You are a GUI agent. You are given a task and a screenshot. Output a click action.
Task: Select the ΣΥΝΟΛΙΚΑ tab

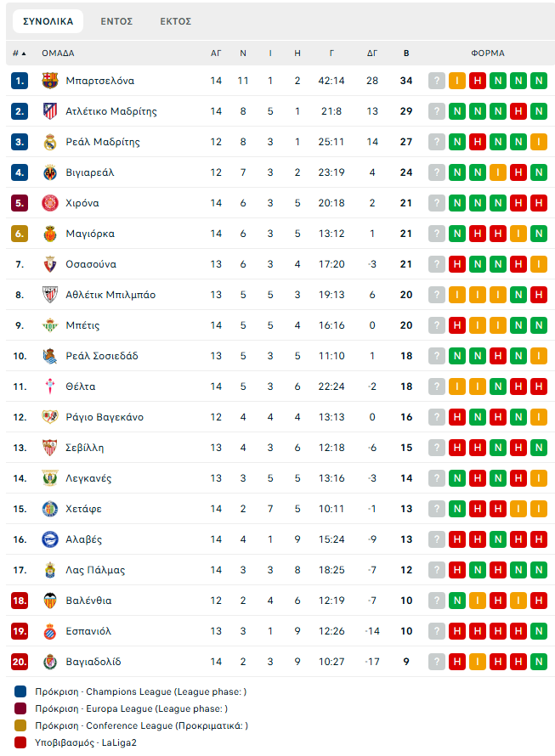click(48, 21)
